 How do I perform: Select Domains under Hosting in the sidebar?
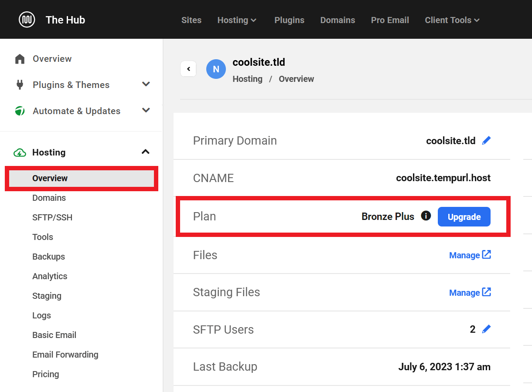(x=49, y=198)
